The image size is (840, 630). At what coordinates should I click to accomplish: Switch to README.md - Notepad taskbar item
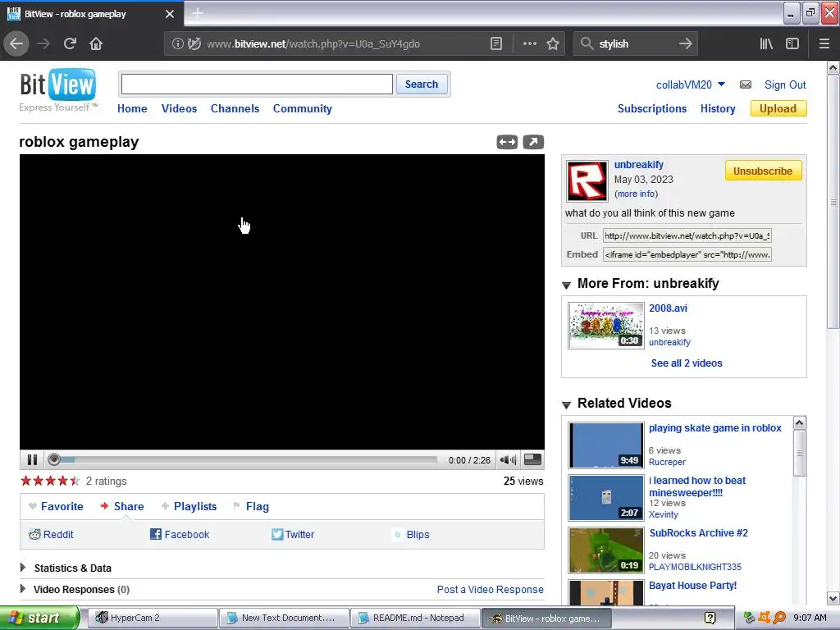415,618
